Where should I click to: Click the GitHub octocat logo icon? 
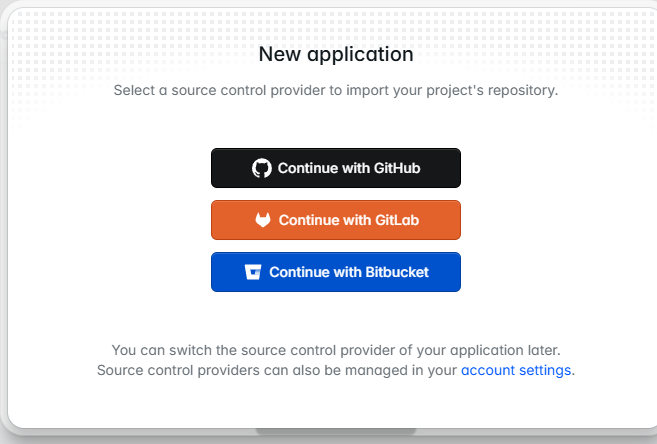pos(262,168)
